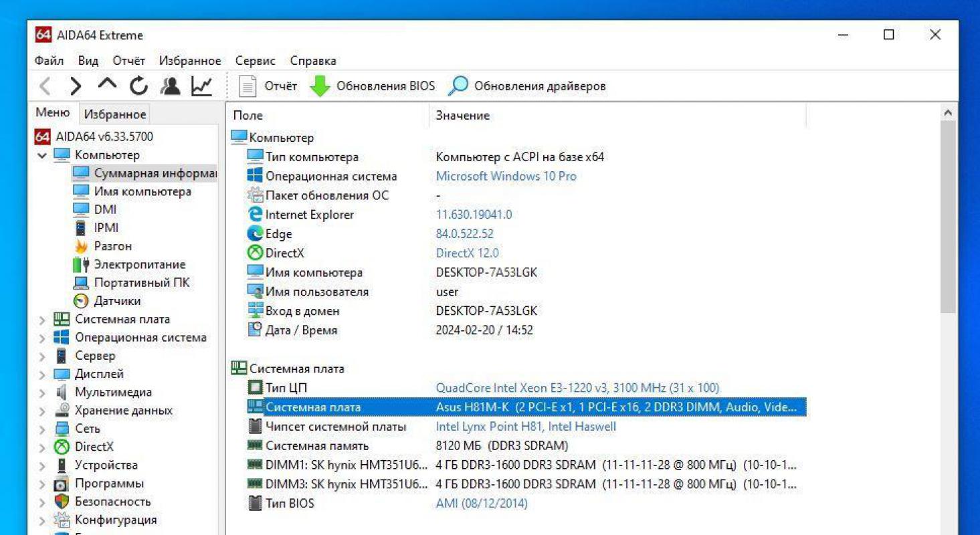Go back with the left arrow toolbar icon
Screen dimensions: 980x535
point(45,86)
